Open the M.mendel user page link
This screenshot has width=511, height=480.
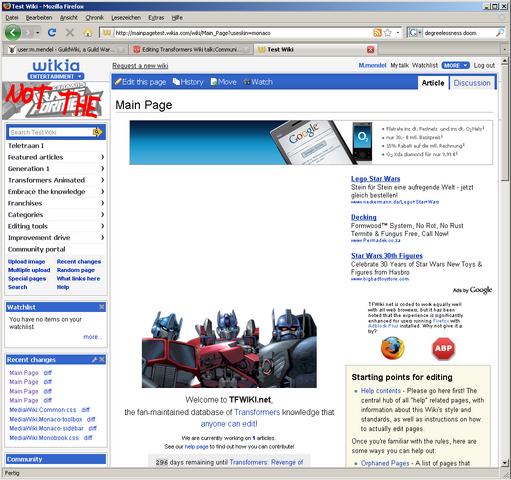coord(372,65)
